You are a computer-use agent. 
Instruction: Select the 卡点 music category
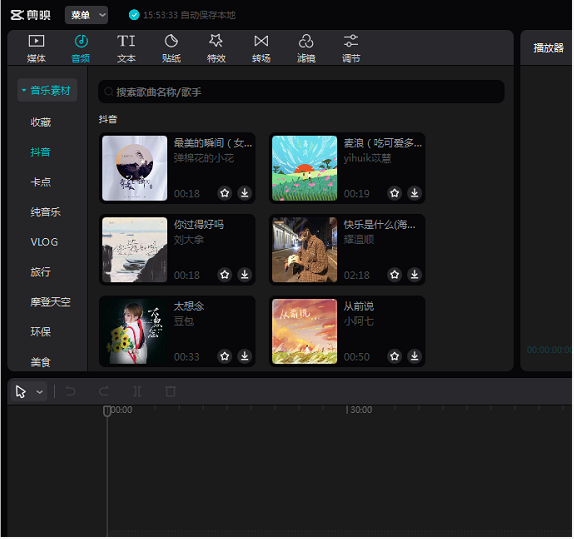(x=41, y=182)
